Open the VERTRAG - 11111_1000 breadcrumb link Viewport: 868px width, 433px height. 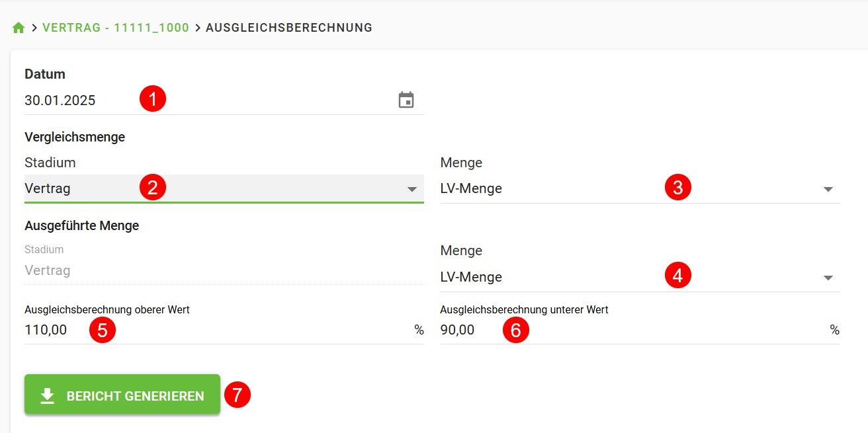point(116,28)
